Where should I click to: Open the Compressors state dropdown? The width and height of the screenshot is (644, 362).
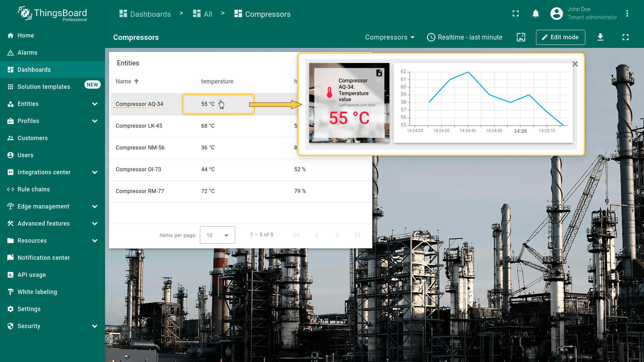coord(390,37)
